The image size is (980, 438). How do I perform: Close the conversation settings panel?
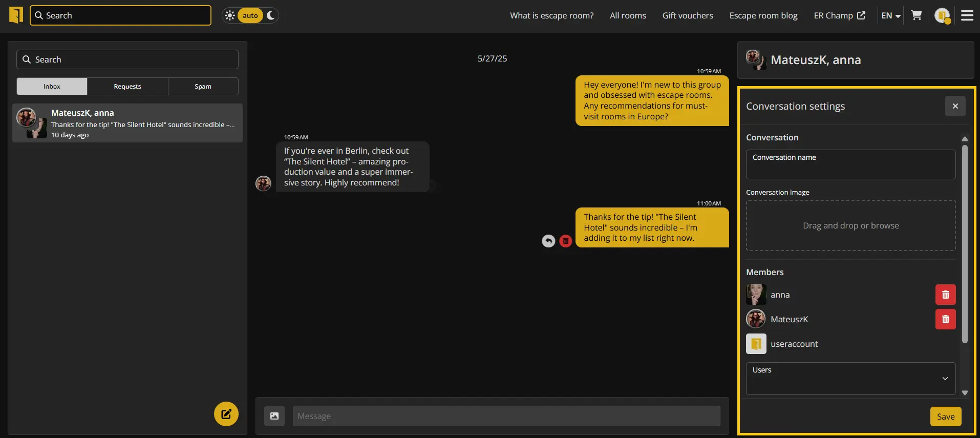click(955, 106)
